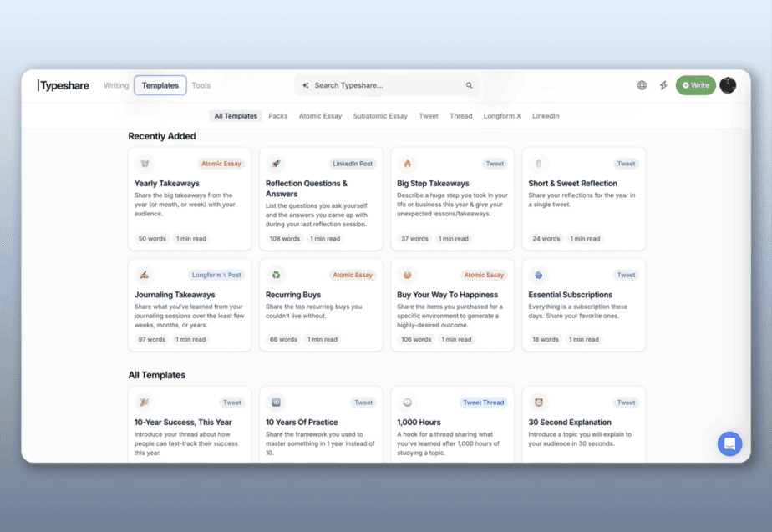772x532 pixels.
Task: Open the Recurring Buys template
Action: pyautogui.click(x=321, y=305)
